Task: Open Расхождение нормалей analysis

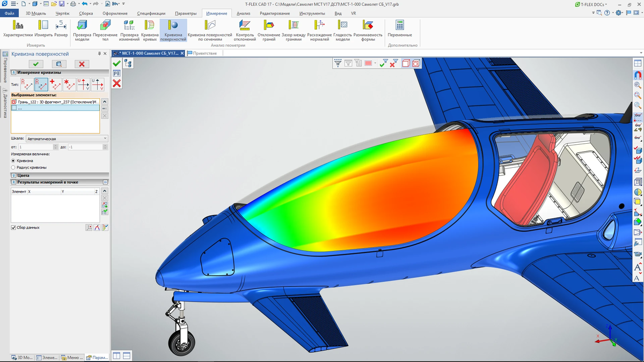Action: tap(319, 31)
